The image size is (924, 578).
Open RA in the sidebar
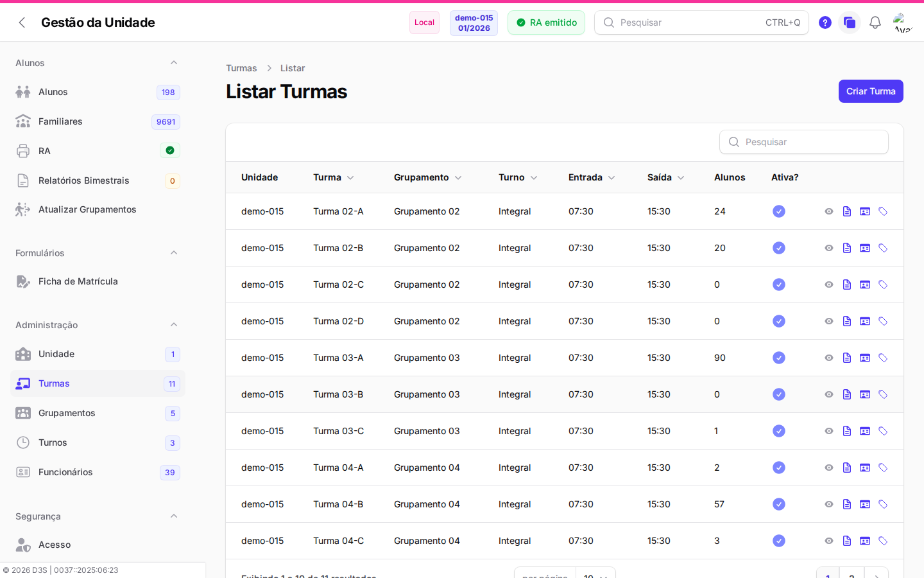[x=98, y=151]
